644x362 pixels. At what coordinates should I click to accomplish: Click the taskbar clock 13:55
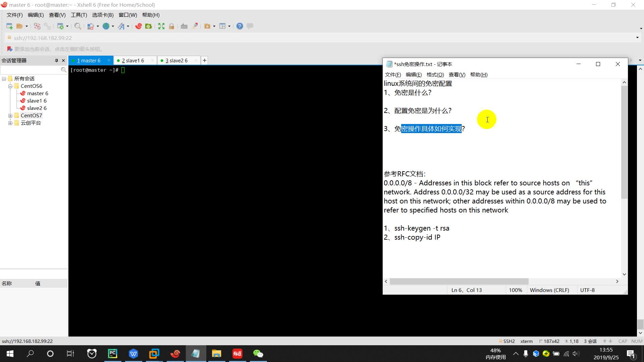606,350
